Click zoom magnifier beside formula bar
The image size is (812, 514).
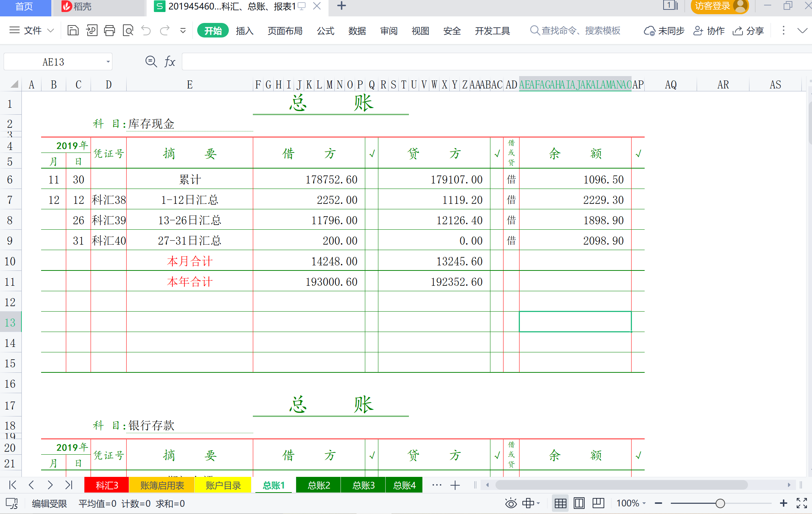coord(151,62)
